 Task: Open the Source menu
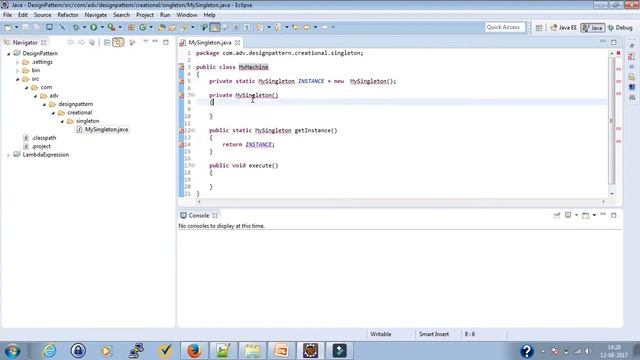point(42,15)
